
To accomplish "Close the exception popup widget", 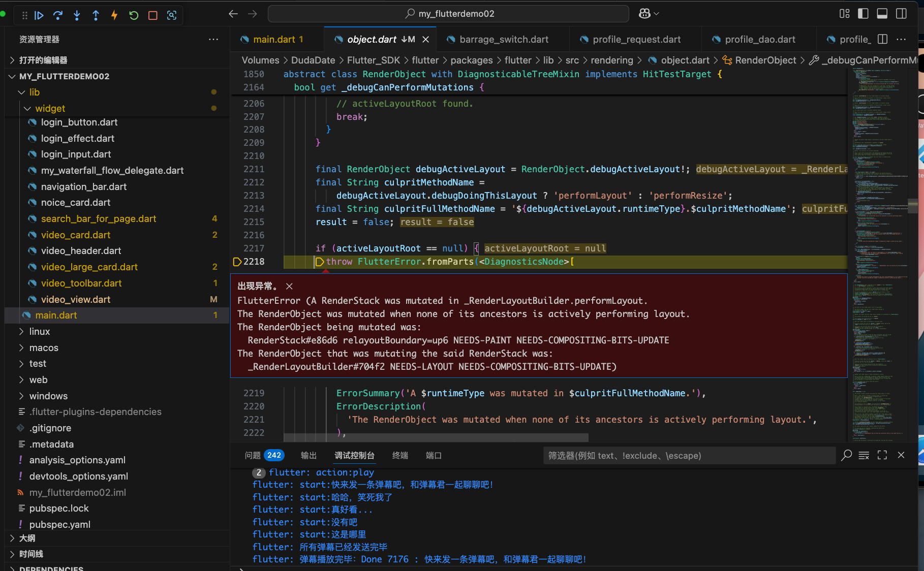I will click(x=289, y=286).
